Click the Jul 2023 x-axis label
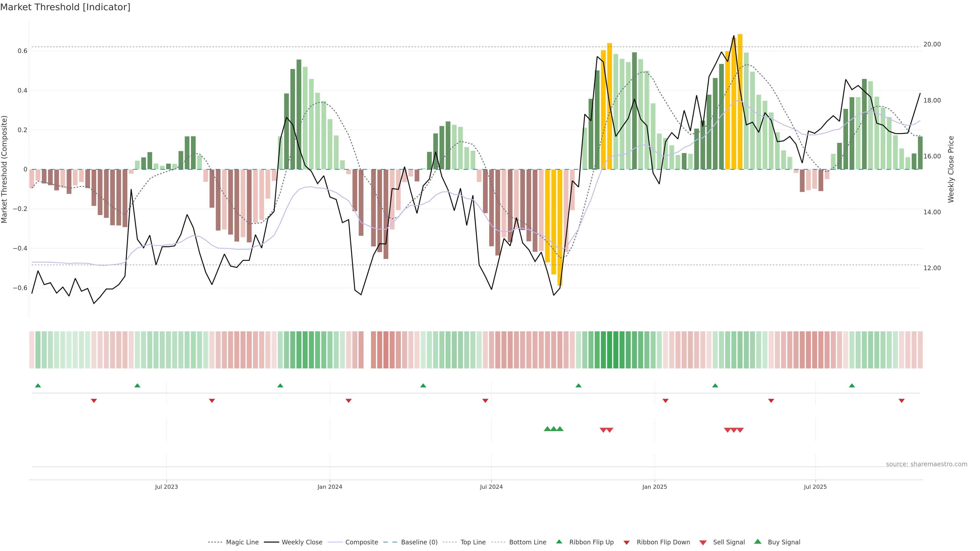The width and height of the screenshot is (980, 551). (166, 487)
